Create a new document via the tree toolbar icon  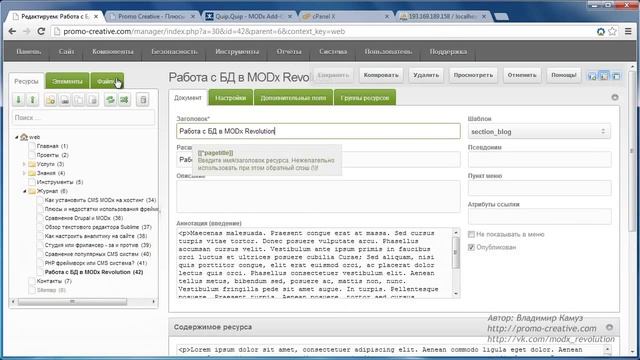coord(51,100)
